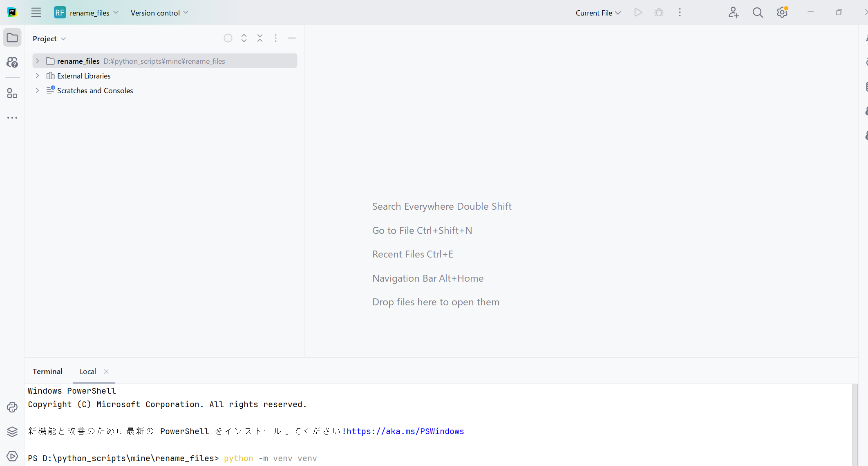The height and width of the screenshot is (466, 868).
Task: Collapse all items in Project panel
Action: [260, 38]
